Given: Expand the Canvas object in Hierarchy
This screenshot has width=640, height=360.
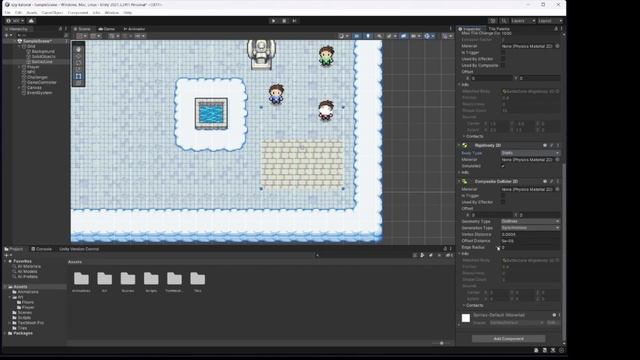Looking at the screenshot, I should [x=19, y=88].
